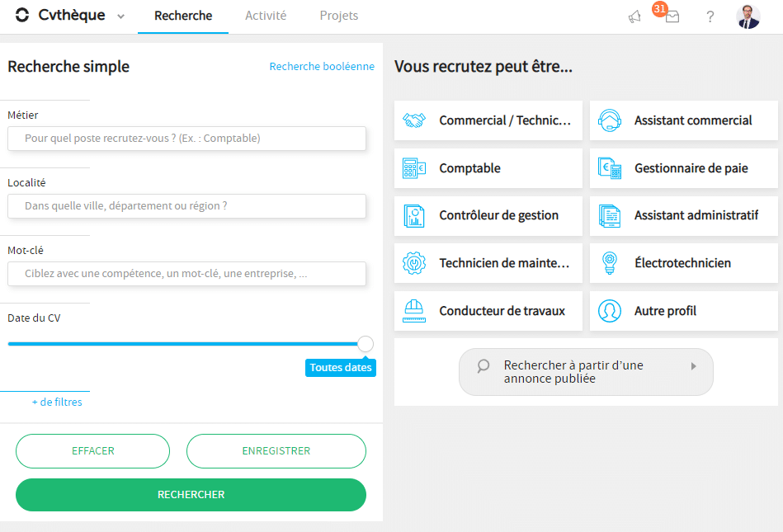Expand more filters with + de filtres
The image size is (783, 532).
point(57,403)
